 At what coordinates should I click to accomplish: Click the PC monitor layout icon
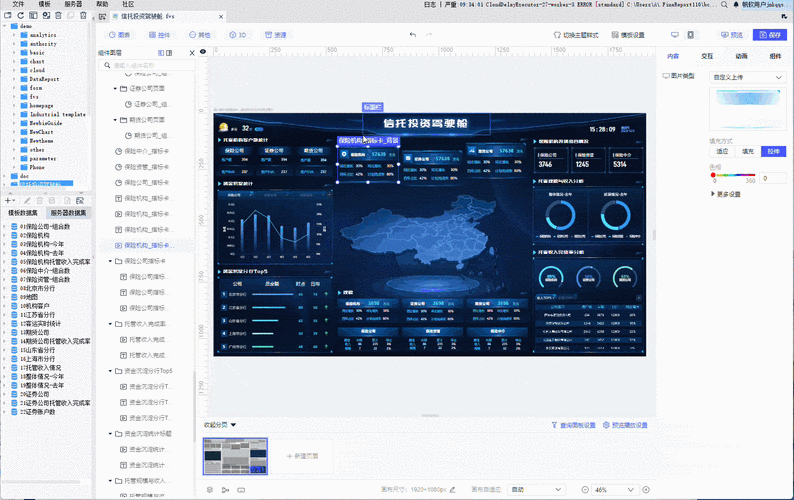(674, 35)
